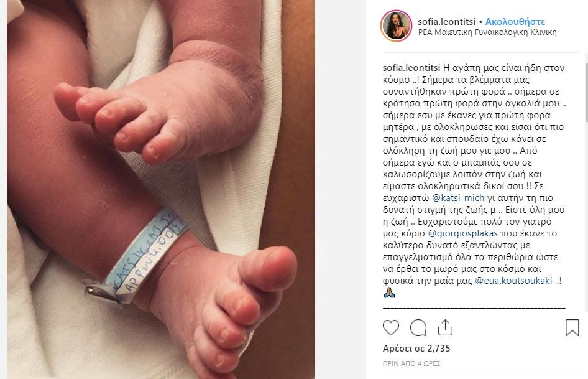
Task: Click sofia.leontitsi username in the caption
Action: 411,68
